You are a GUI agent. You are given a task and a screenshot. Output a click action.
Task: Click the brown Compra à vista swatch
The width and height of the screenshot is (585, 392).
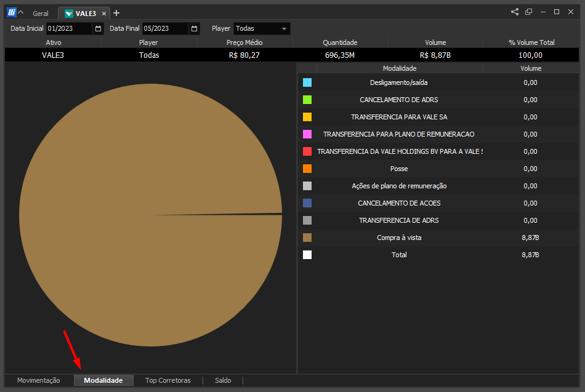307,237
